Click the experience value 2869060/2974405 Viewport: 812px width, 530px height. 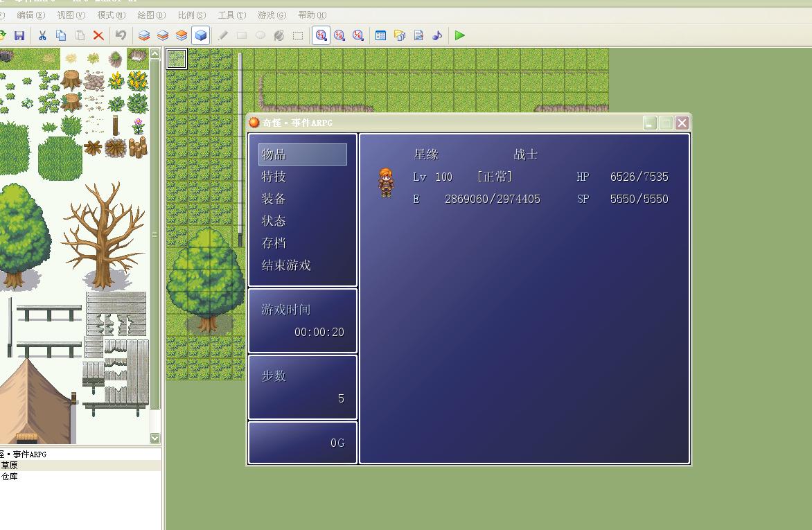click(493, 199)
